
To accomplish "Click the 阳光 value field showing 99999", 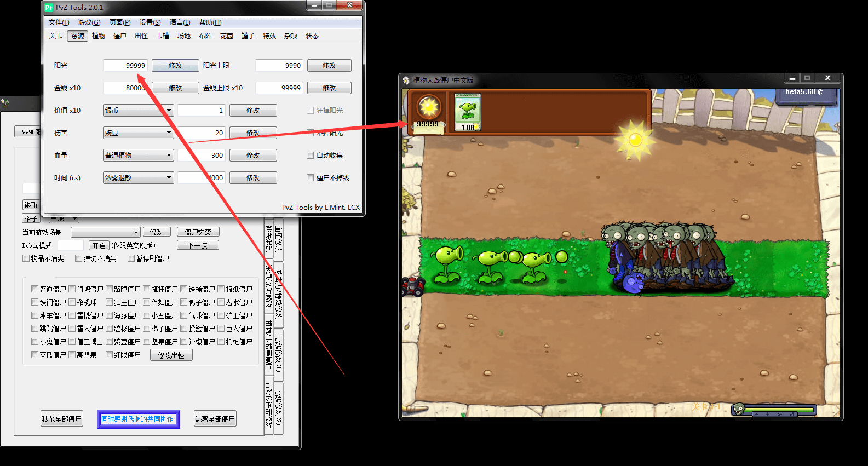I will [125, 66].
